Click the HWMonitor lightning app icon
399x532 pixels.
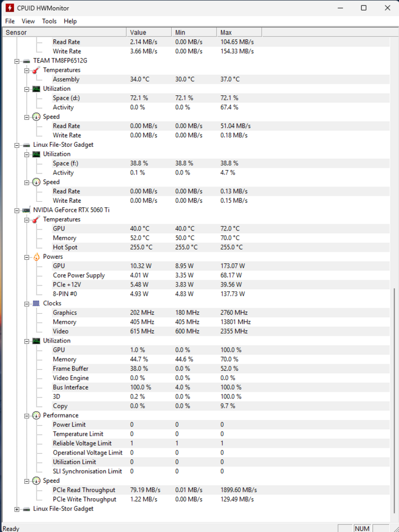click(10, 8)
